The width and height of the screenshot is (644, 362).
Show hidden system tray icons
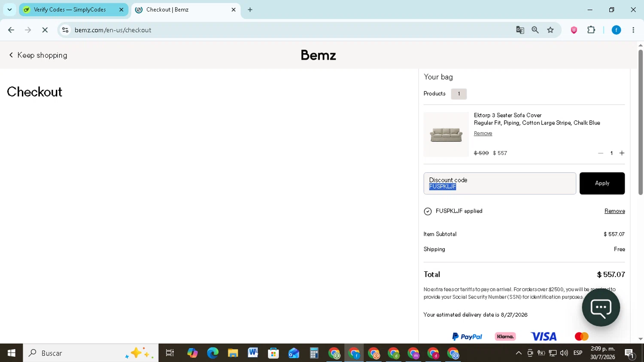click(519, 353)
